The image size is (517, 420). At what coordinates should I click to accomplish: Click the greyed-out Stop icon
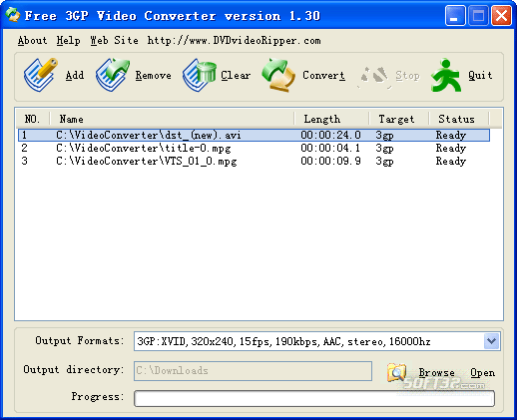pyautogui.click(x=375, y=76)
